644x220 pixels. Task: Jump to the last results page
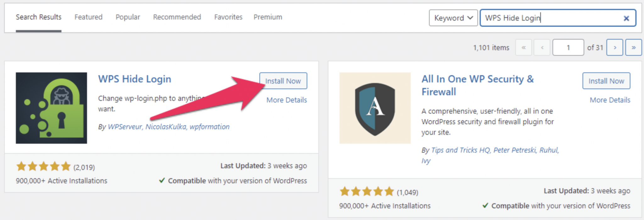[633, 48]
